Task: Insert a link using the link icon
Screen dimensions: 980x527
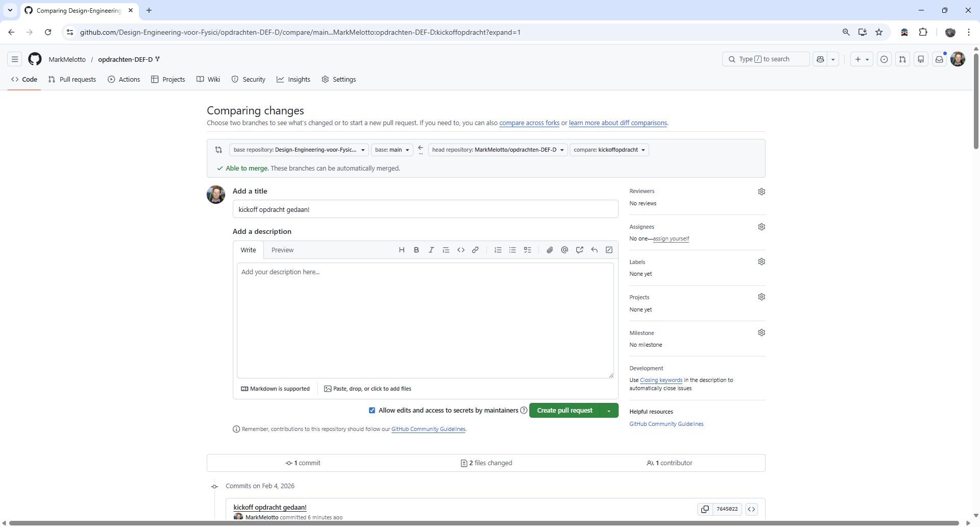Action: 476,250
